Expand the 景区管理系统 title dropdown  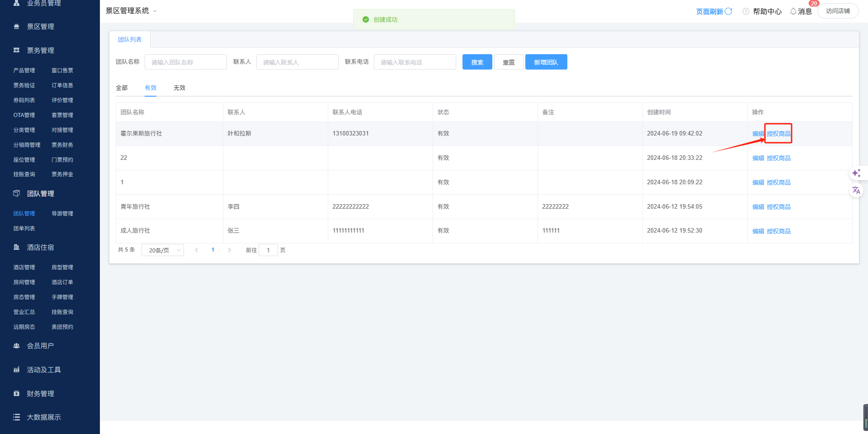coord(155,11)
